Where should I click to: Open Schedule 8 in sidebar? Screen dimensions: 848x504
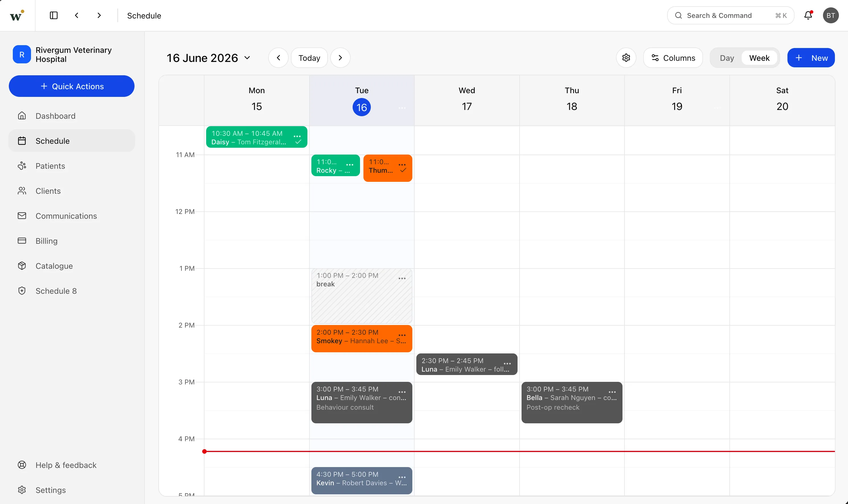tap(72, 291)
